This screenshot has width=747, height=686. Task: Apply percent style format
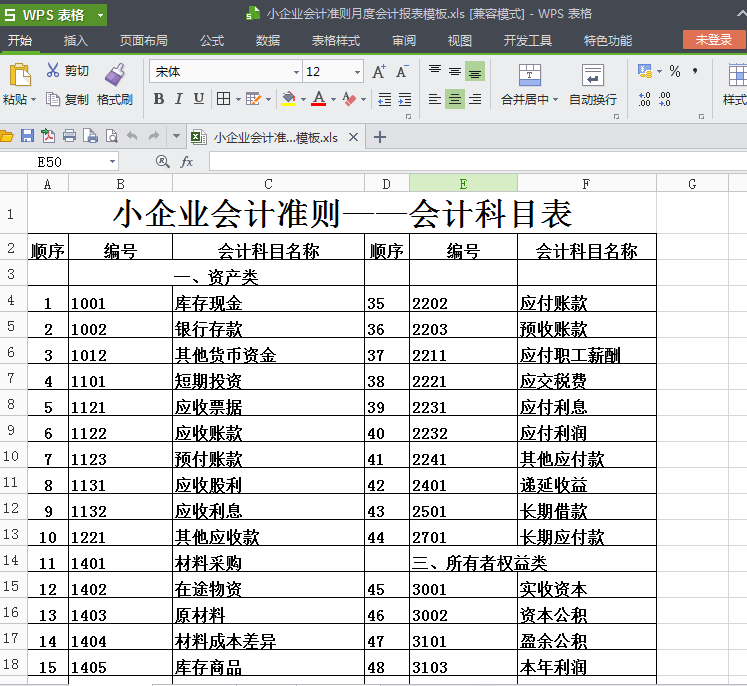(x=675, y=71)
